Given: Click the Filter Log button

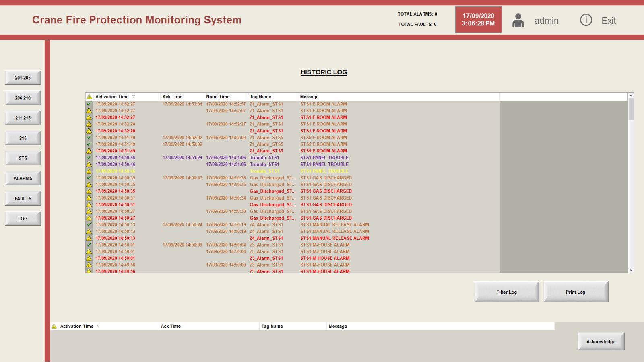Looking at the screenshot, I should pos(506,292).
